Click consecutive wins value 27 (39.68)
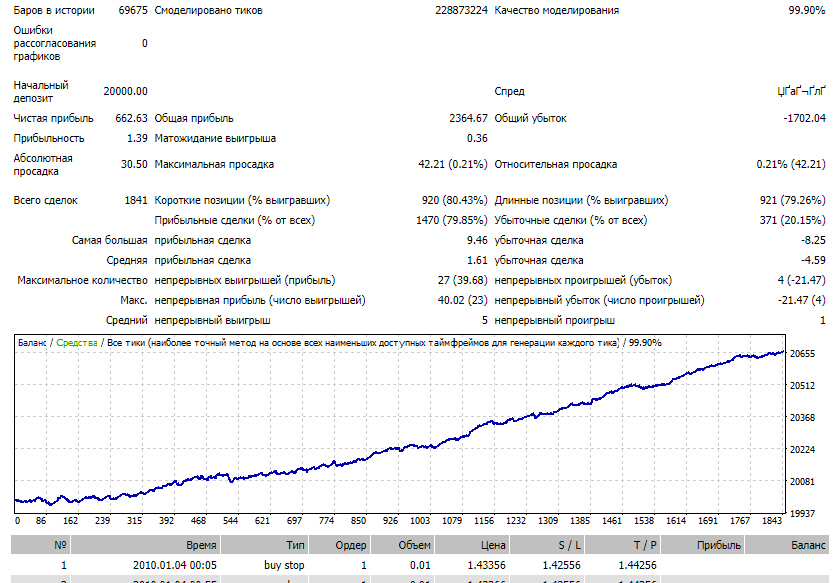 click(x=462, y=280)
